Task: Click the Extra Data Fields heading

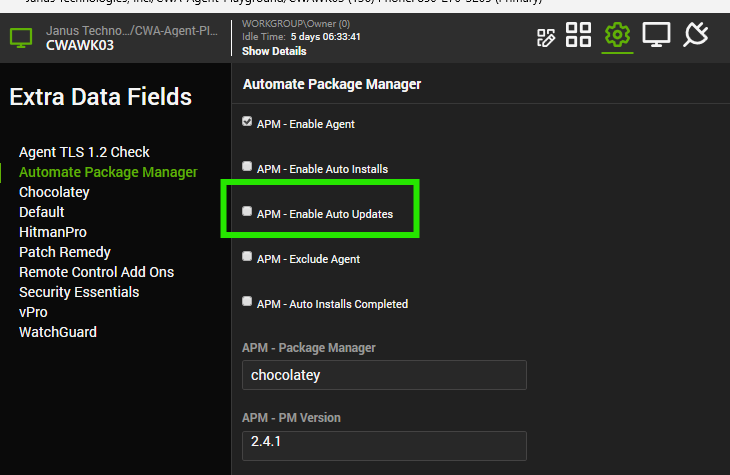Action: 101,97
